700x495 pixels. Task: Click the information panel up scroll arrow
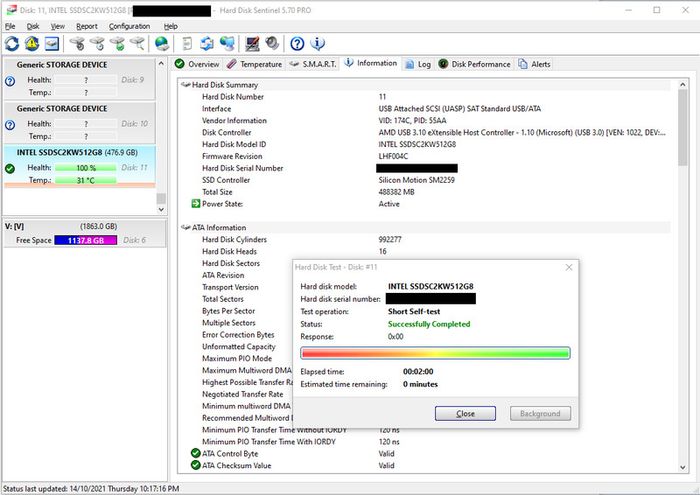tap(683, 84)
